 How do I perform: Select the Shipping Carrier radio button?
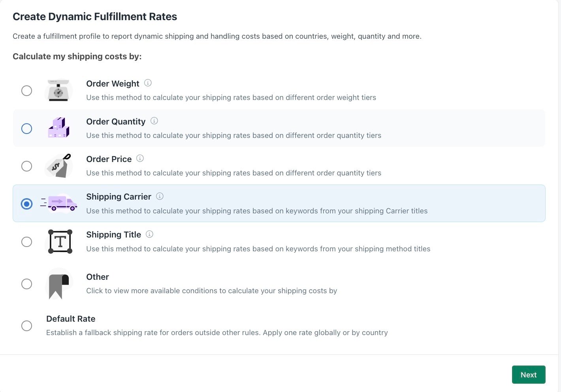point(26,204)
